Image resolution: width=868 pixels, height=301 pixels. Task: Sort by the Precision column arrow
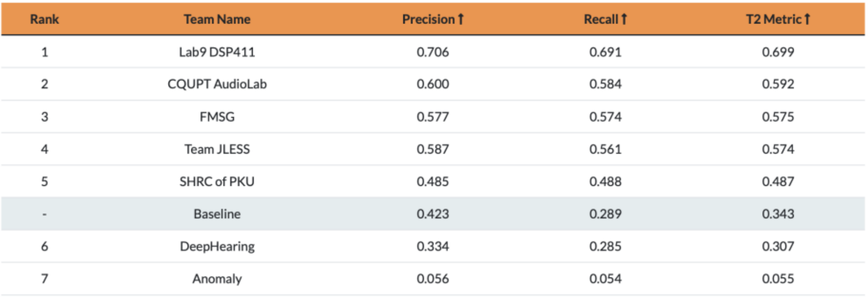(460, 19)
